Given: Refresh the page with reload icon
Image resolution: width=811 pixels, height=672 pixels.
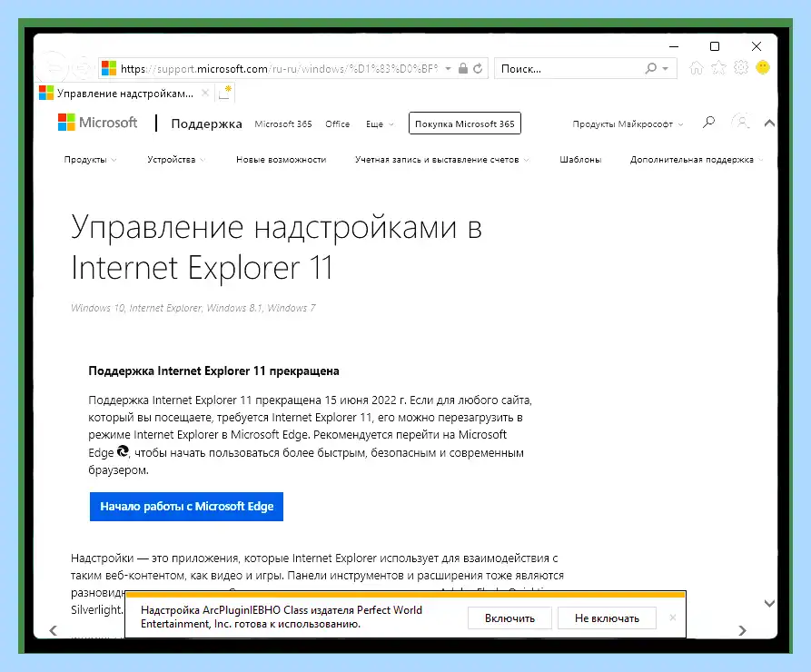Looking at the screenshot, I should click(478, 68).
